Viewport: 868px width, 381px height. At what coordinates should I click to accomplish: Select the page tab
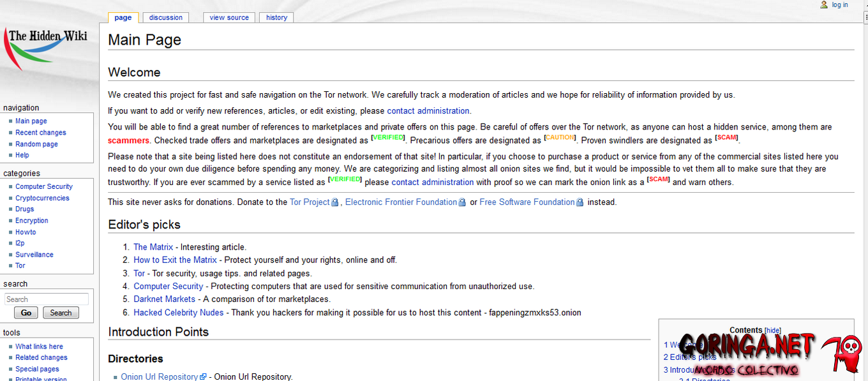(123, 17)
